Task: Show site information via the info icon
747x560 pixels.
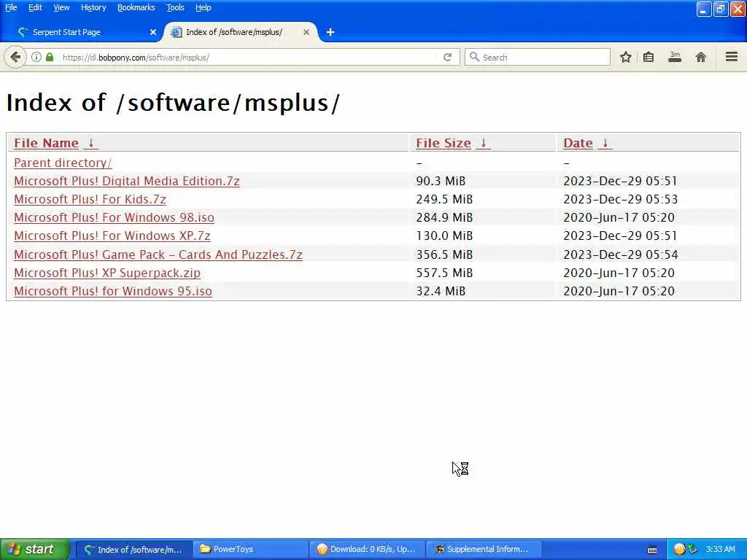Action: point(36,57)
